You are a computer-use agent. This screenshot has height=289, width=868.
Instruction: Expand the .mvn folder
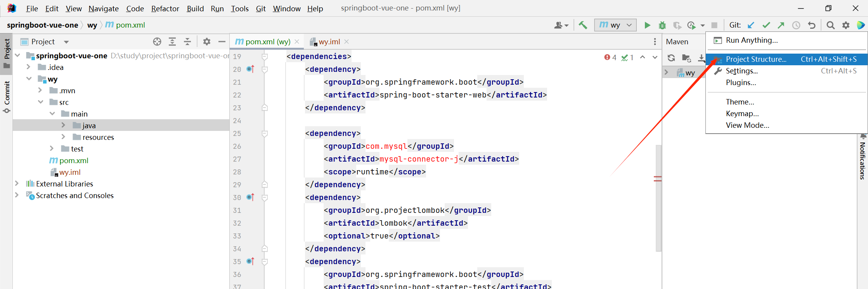[x=40, y=91]
